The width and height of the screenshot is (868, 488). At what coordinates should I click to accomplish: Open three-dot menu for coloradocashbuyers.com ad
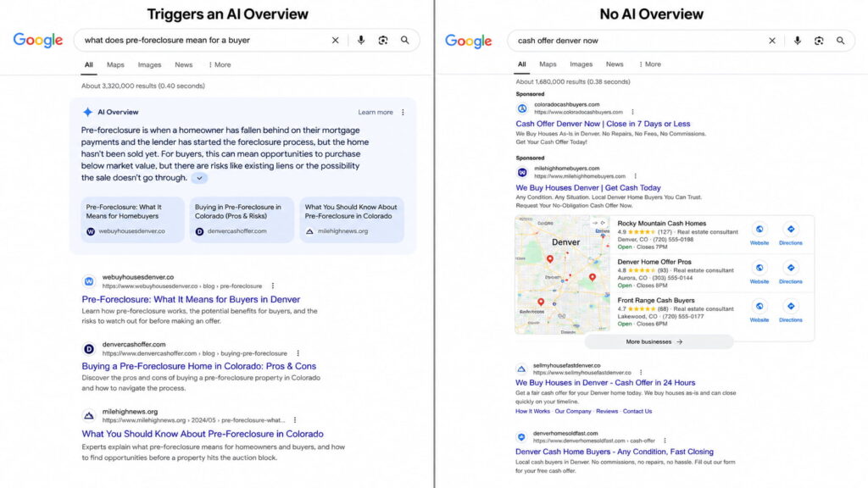tap(632, 113)
